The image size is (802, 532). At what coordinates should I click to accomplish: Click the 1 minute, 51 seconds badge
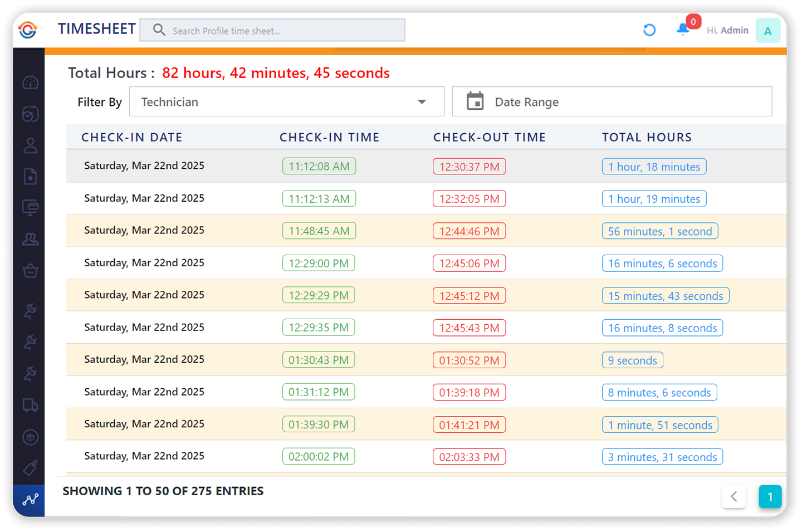tap(660, 425)
